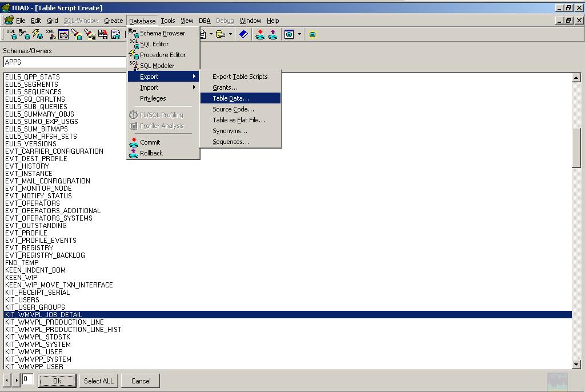Screen dimensions: 585x392
Task: Select Rollback in Database menu
Action: (x=163, y=153)
